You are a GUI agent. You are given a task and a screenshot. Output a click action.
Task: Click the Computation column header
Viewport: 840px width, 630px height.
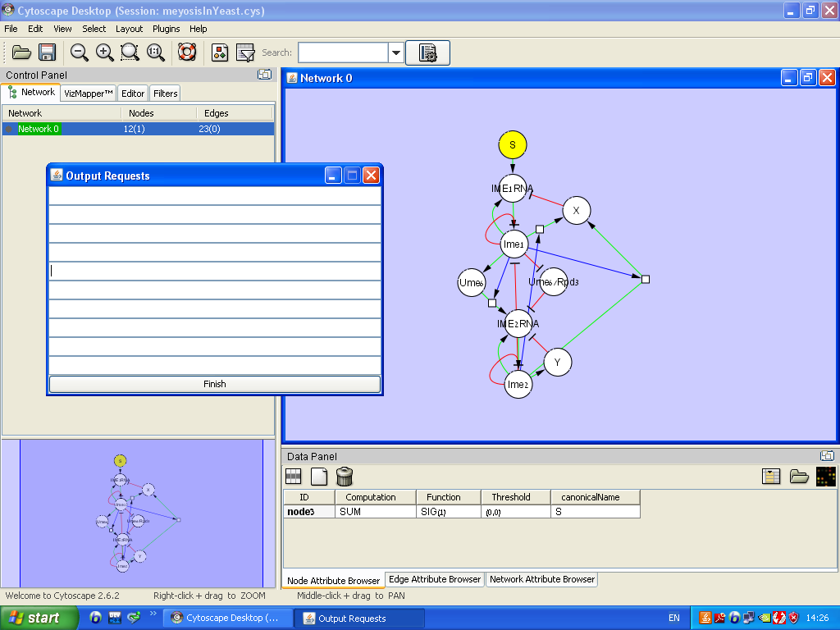tap(376, 497)
